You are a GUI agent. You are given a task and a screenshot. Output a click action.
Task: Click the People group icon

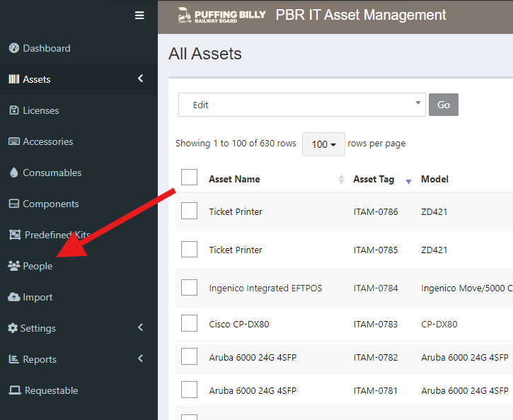(x=13, y=266)
